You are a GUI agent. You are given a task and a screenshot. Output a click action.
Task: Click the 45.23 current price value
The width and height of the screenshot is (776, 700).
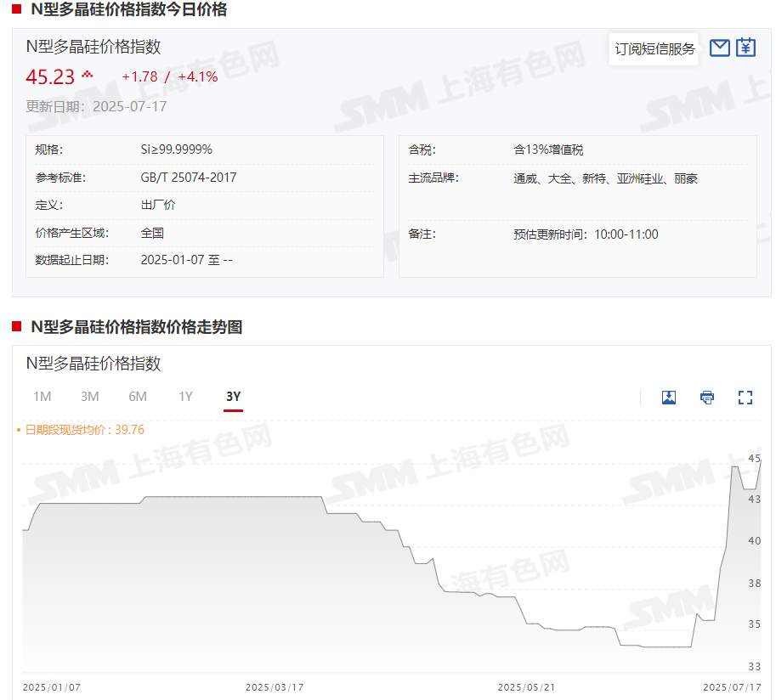click(x=50, y=77)
